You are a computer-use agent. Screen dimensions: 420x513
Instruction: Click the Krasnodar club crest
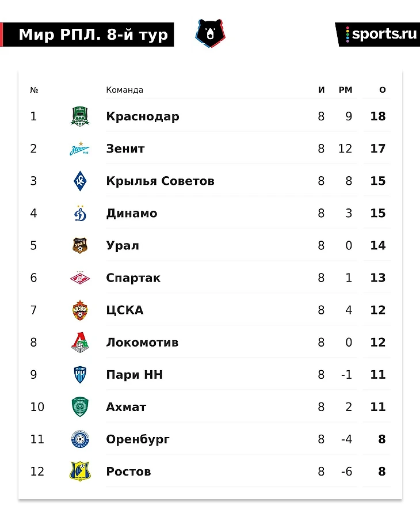pyautogui.click(x=80, y=116)
